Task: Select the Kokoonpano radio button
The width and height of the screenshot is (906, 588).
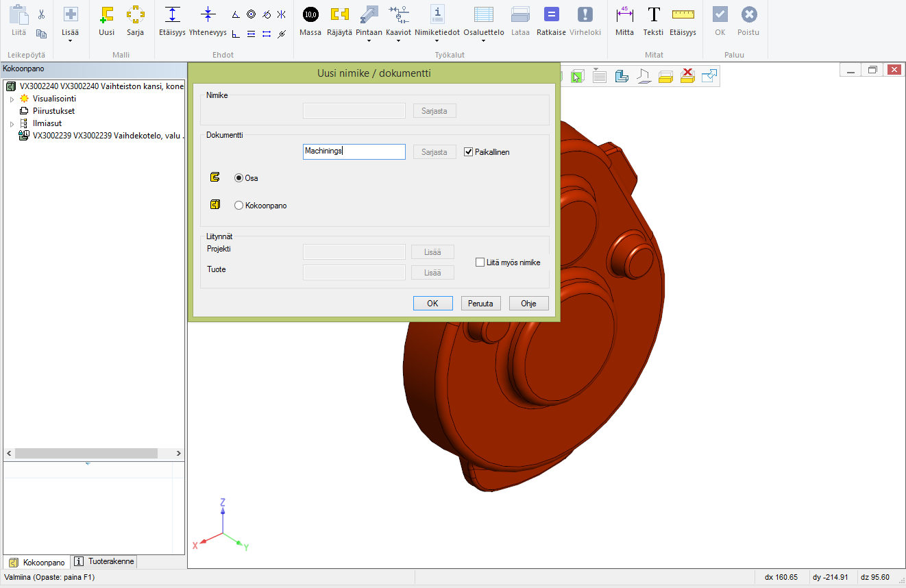Action: click(x=238, y=205)
